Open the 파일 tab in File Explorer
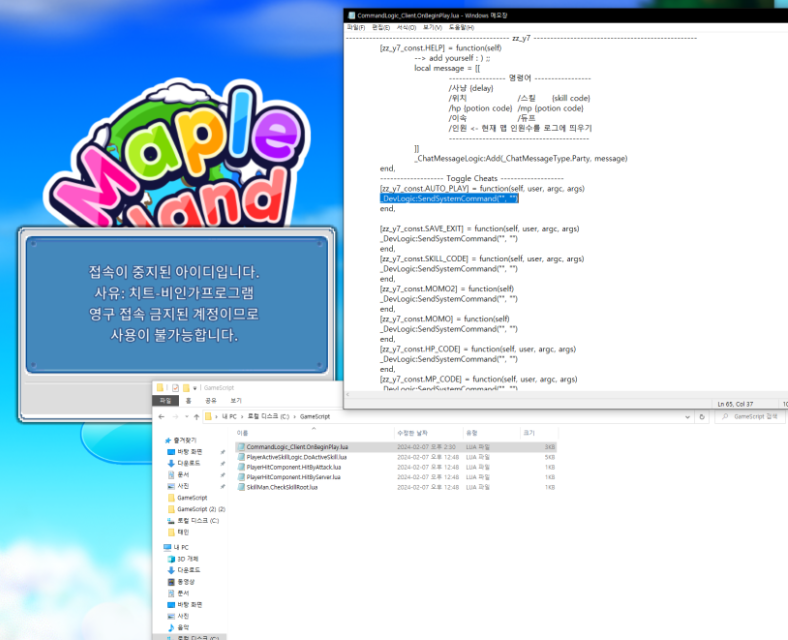Image resolution: width=788 pixels, height=640 pixels. (164, 400)
